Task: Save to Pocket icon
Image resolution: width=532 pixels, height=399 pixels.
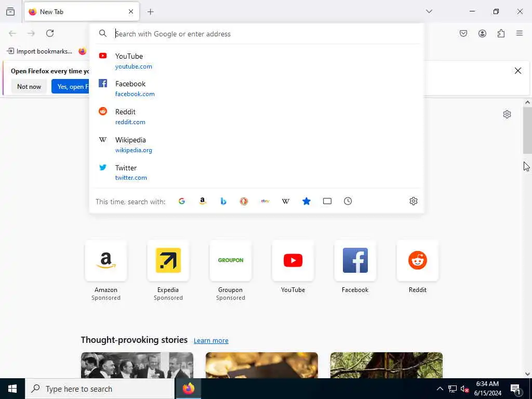Action: tap(463, 33)
